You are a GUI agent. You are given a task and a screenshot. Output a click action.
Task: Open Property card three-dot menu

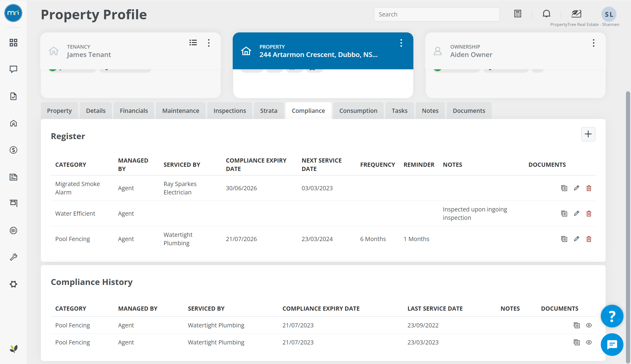click(401, 43)
